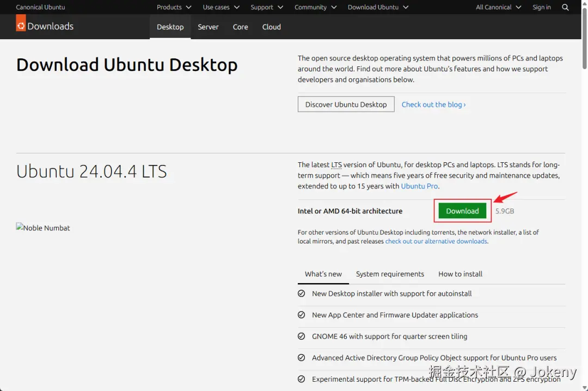Click New Desktop installer with autoinstall text
588x391 pixels.
(392, 294)
